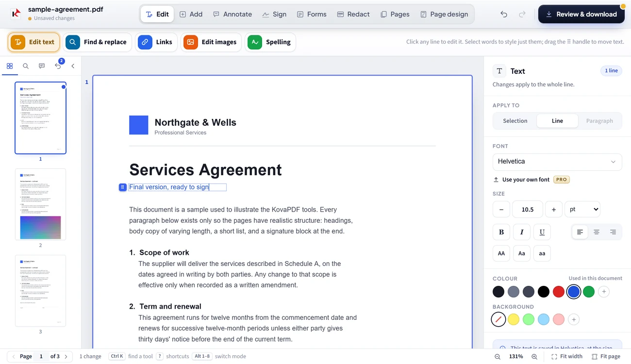The width and height of the screenshot is (631, 364).
Task: Align text to the right
Action: (x=613, y=232)
